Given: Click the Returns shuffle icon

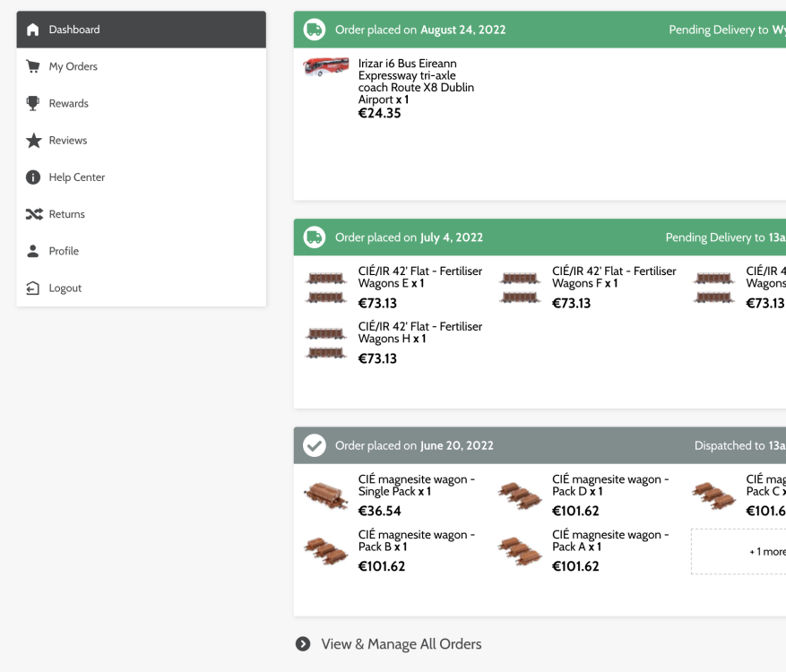Looking at the screenshot, I should point(33,214).
